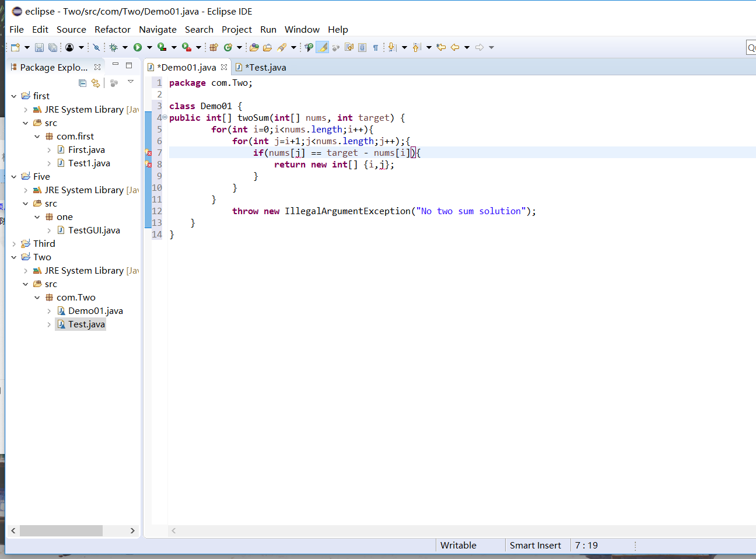The height and width of the screenshot is (559, 756).
Task: Click the New file wizard icon
Action: [16, 47]
